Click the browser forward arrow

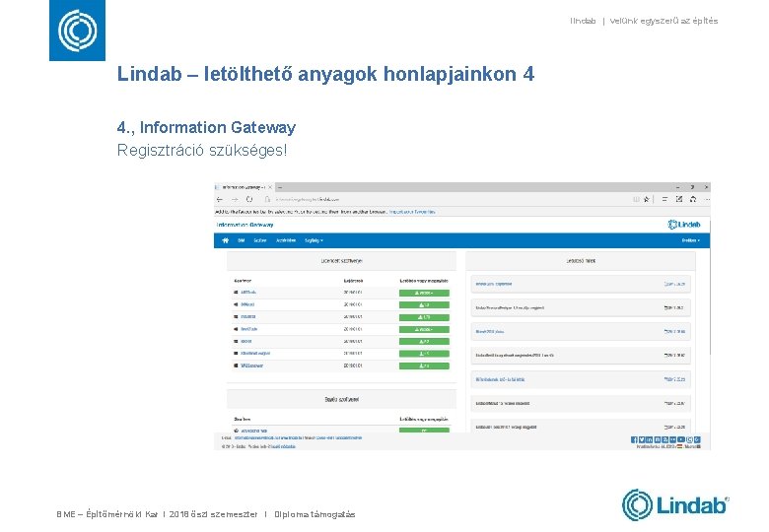click(x=235, y=199)
